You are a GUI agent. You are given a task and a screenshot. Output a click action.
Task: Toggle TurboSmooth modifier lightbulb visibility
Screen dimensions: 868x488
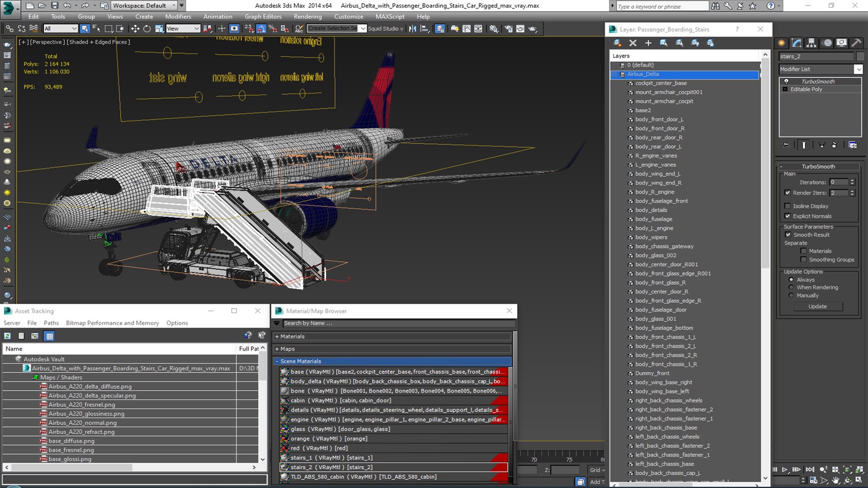pyautogui.click(x=786, y=81)
